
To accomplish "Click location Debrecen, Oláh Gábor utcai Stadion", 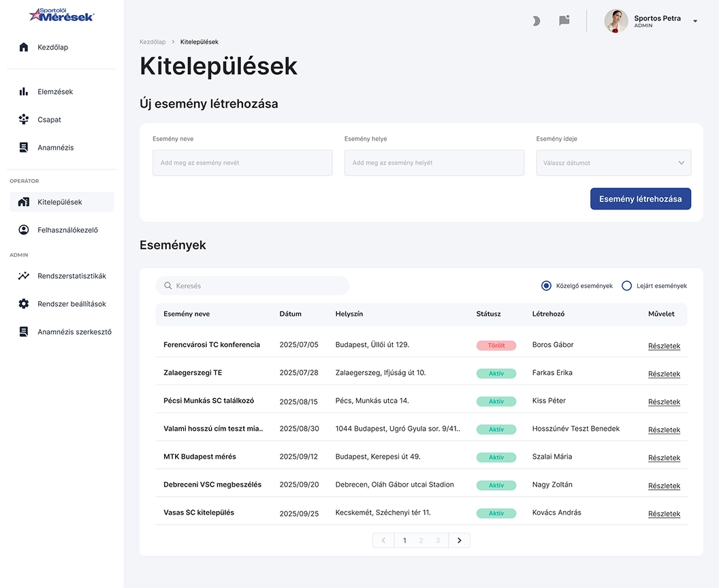I will pyautogui.click(x=395, y=485).
